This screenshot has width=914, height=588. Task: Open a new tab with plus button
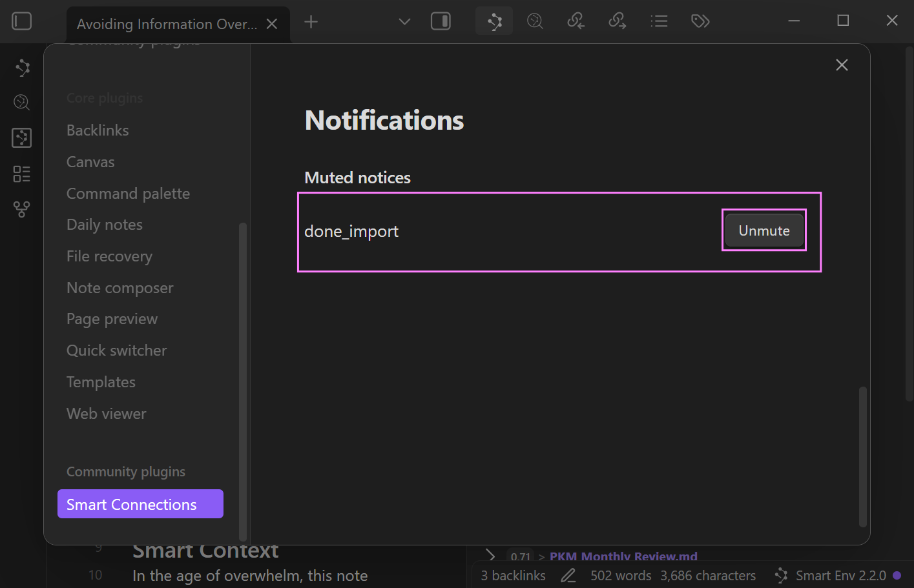coord(311,22)
